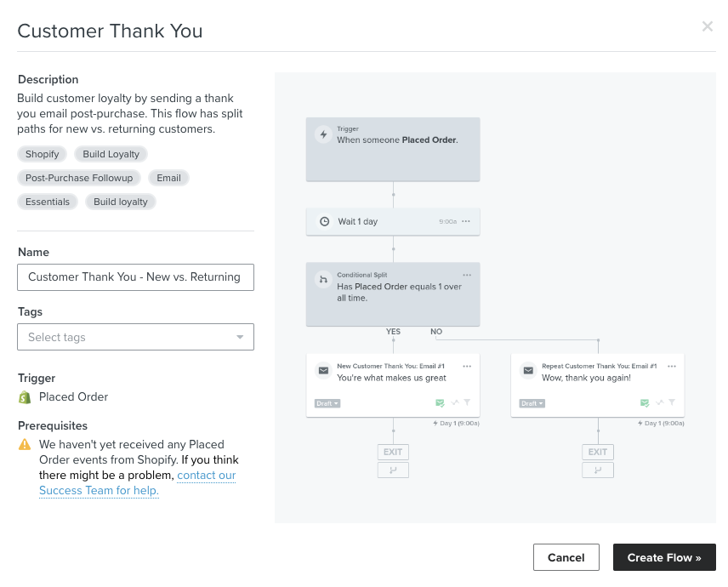
Task: Click the envelope icon on New Customer email
Action: (323, 371)
